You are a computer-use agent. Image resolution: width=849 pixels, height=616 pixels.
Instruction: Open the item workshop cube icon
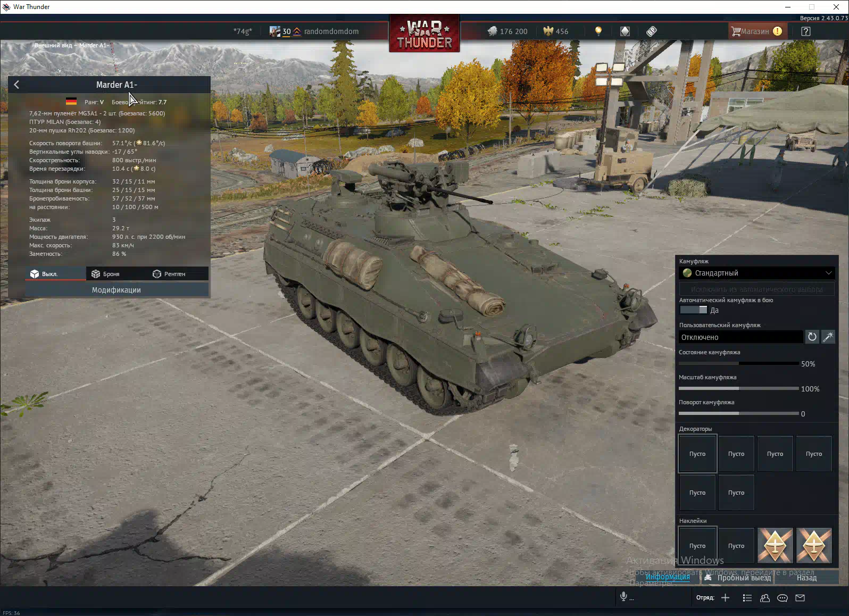click(x=652, y=31)
